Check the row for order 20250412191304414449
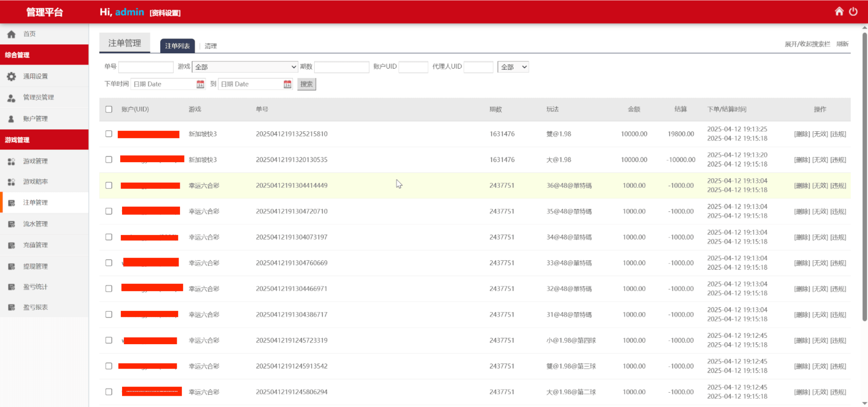Image resolution: width=868 pixels, height=407 pixels. coord(108,185)
